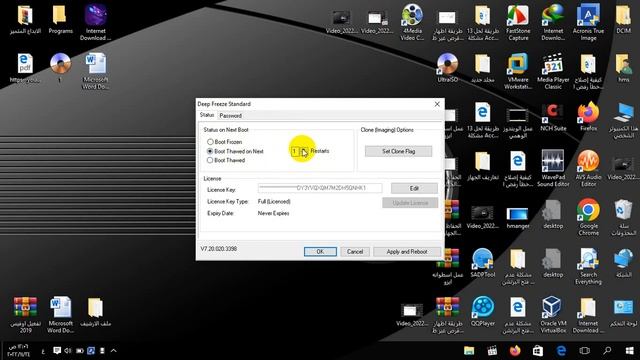Screen dimensions: 640x360
Task: Open Task View from taskbar
Action: coord(584,351)
